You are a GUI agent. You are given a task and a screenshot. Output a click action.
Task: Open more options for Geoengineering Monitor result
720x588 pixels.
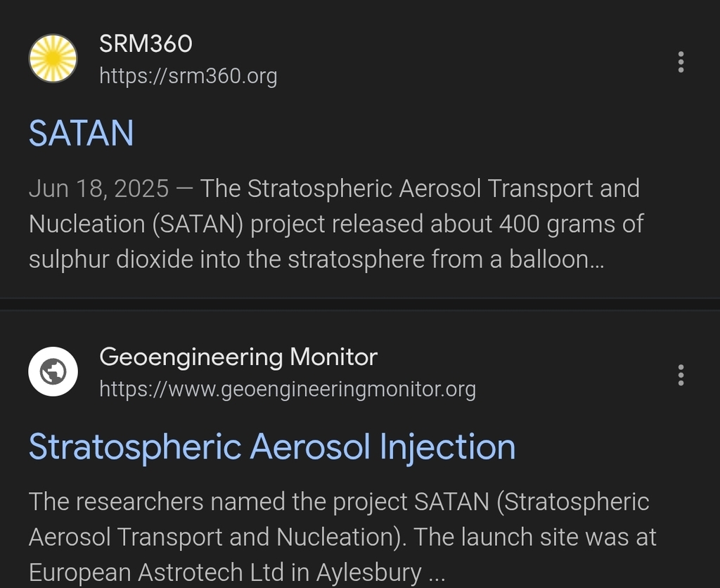[680, 375]
